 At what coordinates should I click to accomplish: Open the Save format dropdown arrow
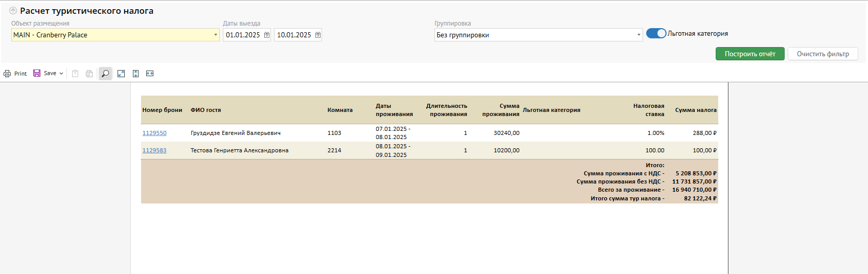(x=61, y=74)
